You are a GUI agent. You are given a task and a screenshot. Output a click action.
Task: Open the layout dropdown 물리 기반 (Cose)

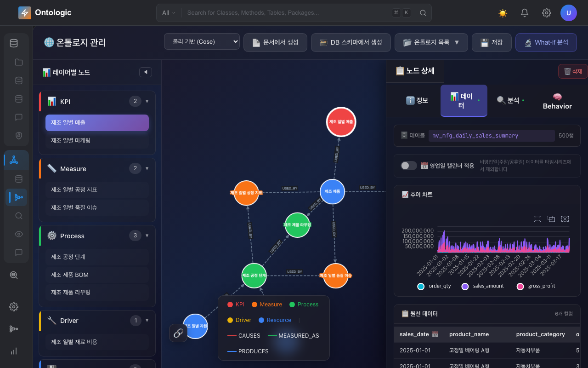202,42
